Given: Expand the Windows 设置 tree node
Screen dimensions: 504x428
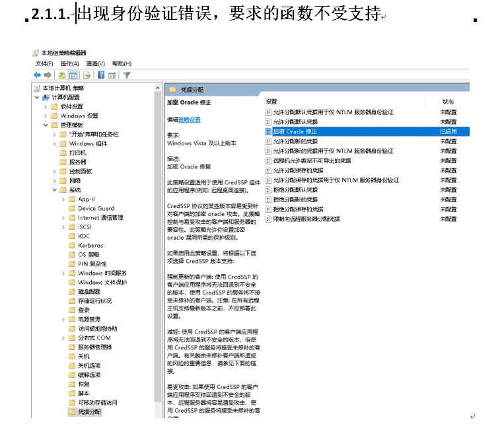Looking at the screenshot, I should pyautogui.click(x=46, y=116).
